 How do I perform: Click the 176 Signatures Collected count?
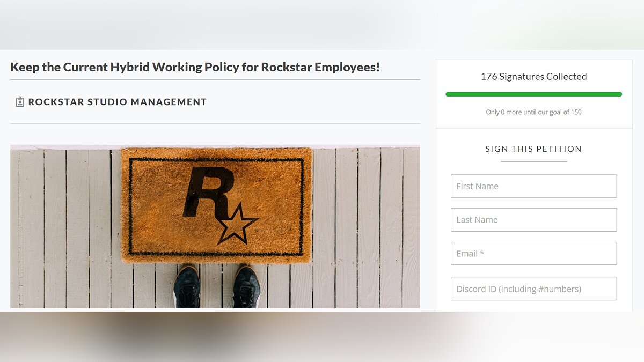(533, 77)
